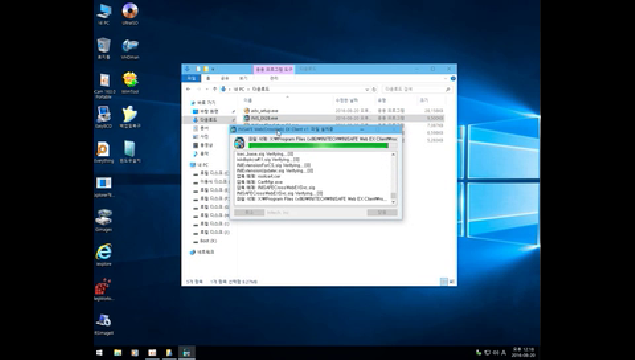This screenshot has width=635, height=360.
Task: Select the Videos folder in the sidebar
Action: 203,145
